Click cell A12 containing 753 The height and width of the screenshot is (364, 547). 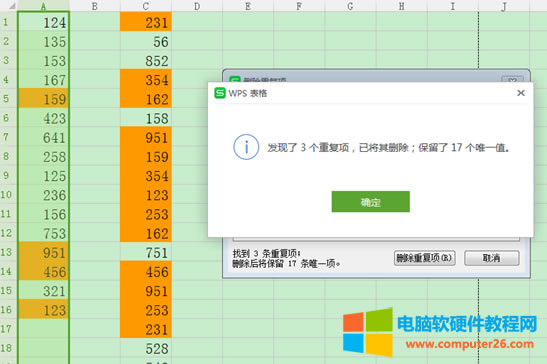[x=44, y=233]
